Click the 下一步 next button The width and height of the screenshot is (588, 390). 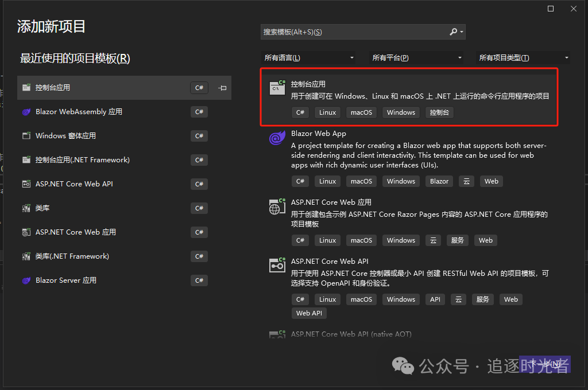coord(544,363)
